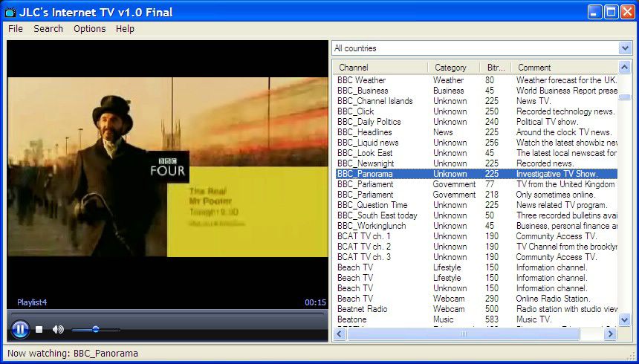Select the BBC_Business channel
The width and height of the screenshot is (639, 364).
476,91
